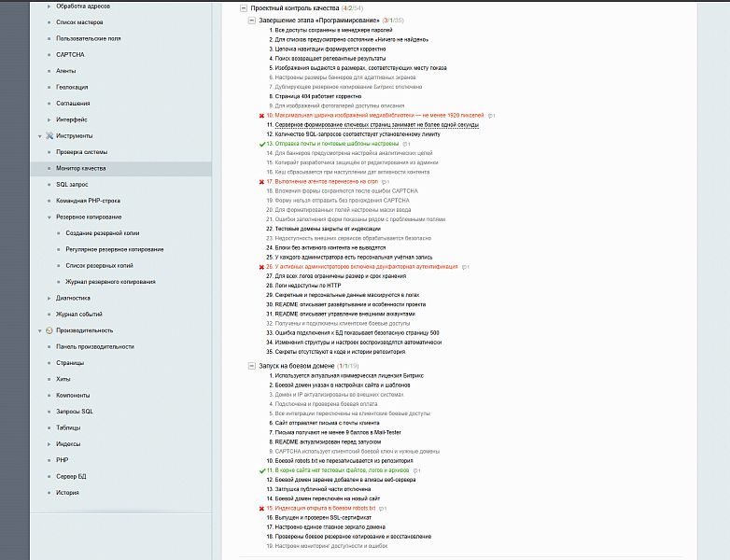
Task: Open Список резервных копий item
Action: click(x=99, y=266)
